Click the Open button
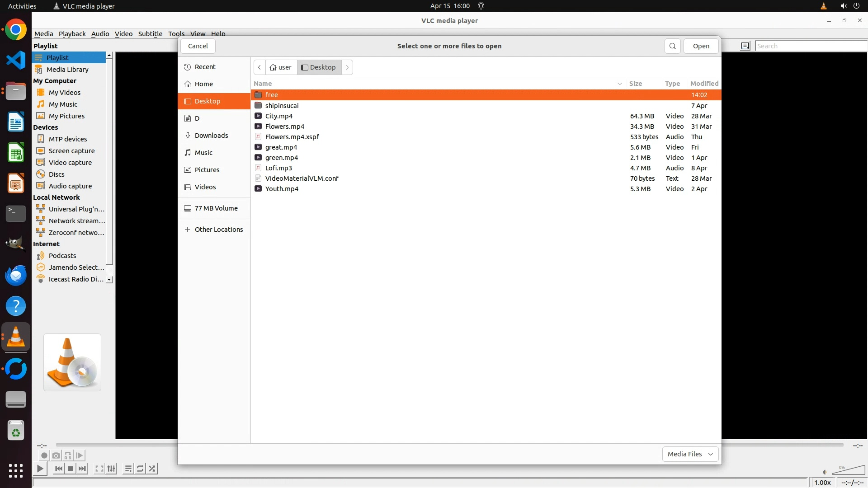The image size is (868, 488). pyautogui.click(x=701, y=46)
